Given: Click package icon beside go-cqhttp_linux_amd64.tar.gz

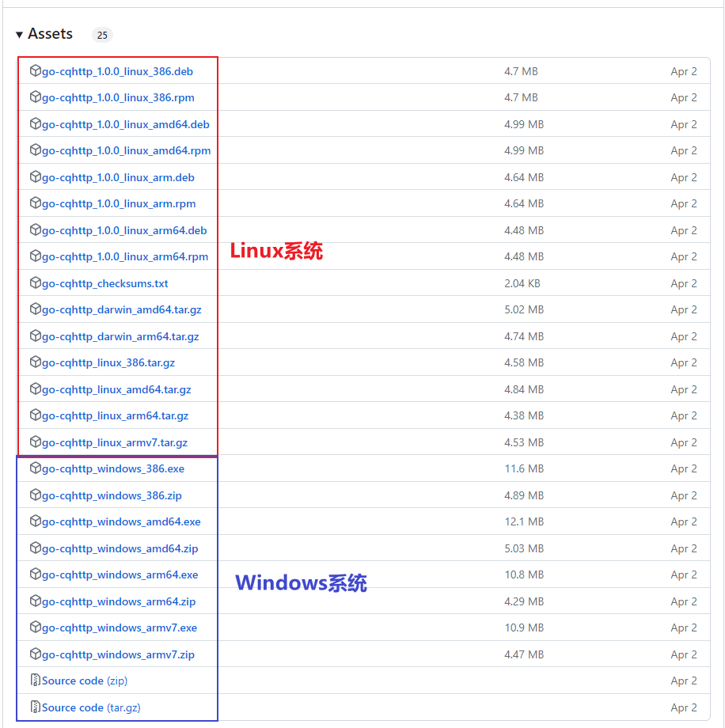Looking at the screenshot, I should pos(36,389).
